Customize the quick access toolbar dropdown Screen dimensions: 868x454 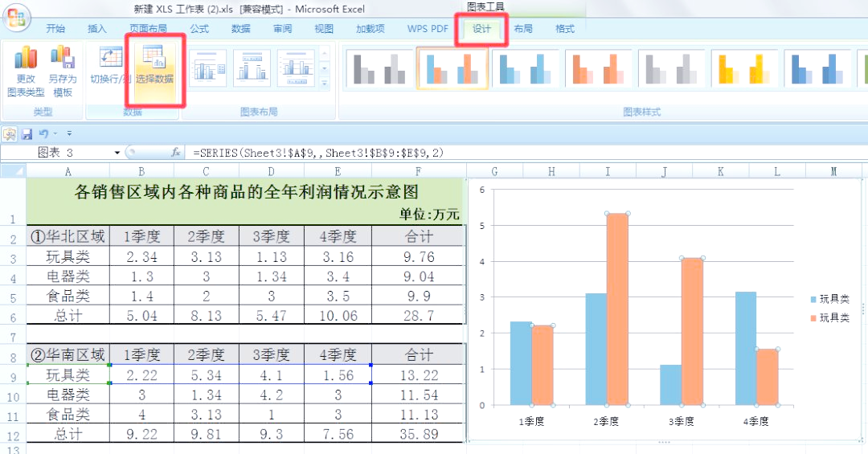(69, 133)
